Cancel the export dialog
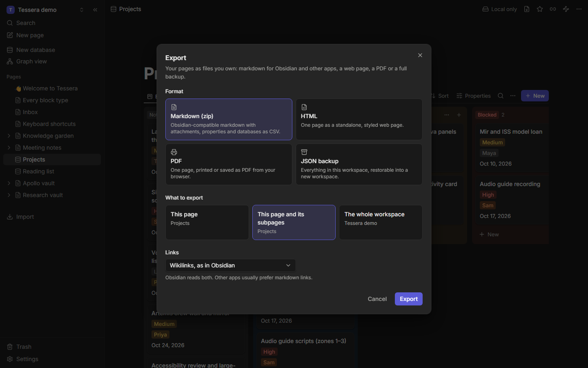Screen dimensions: 588x368 click(377, 299)
